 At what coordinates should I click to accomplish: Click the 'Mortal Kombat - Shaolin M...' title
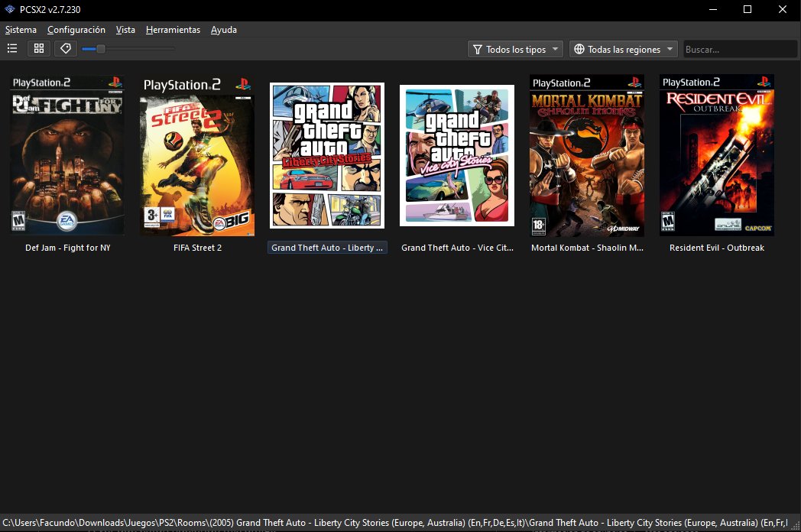[x=587, y=248]
